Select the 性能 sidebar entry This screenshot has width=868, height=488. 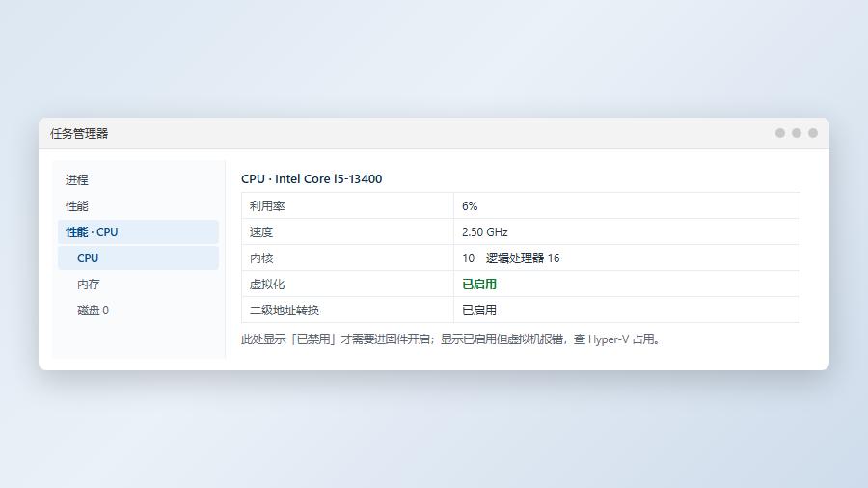click(x=138, y=205)
